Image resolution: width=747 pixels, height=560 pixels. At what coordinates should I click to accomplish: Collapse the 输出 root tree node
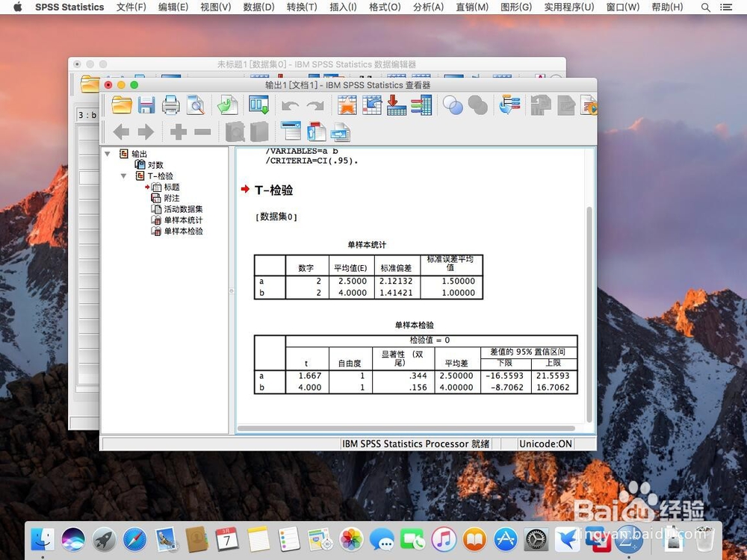click(108, 154)
